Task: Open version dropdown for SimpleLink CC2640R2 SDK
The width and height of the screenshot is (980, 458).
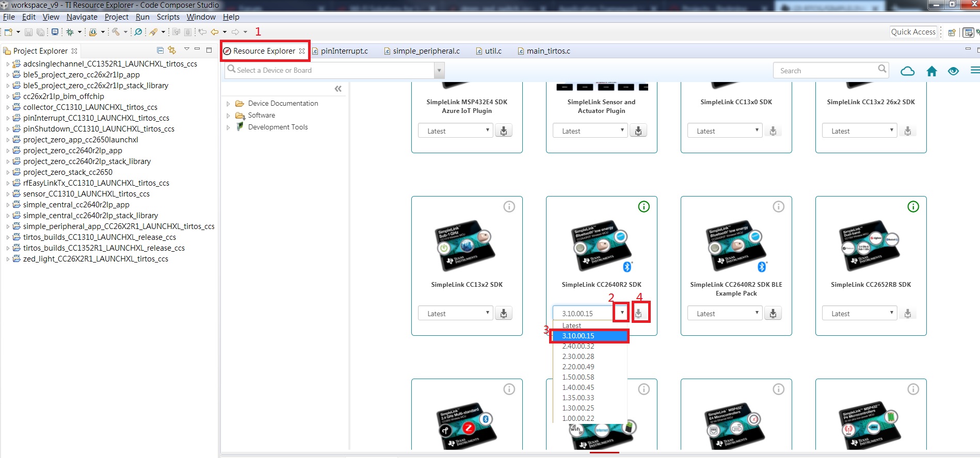Action: point(622,313)
